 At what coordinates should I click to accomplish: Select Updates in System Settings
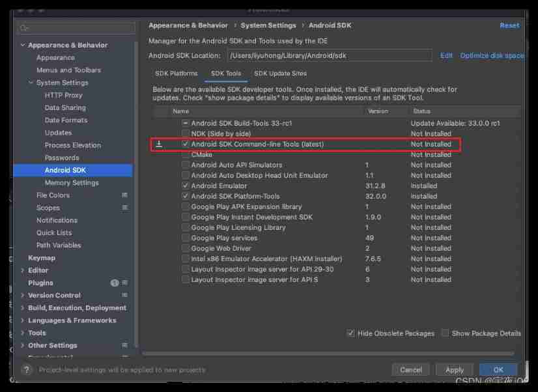point(59,132)
